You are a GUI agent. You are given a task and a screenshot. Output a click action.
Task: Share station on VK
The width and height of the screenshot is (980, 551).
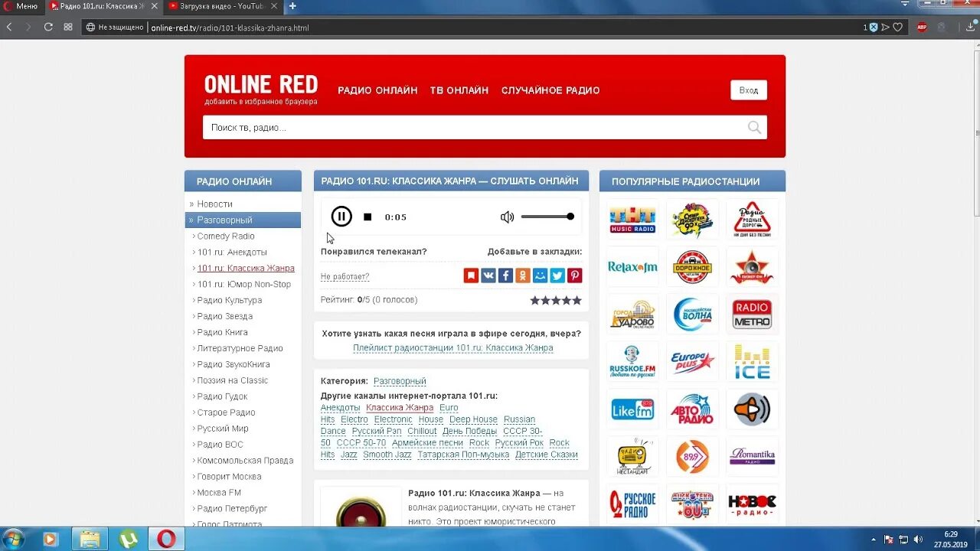488,275
